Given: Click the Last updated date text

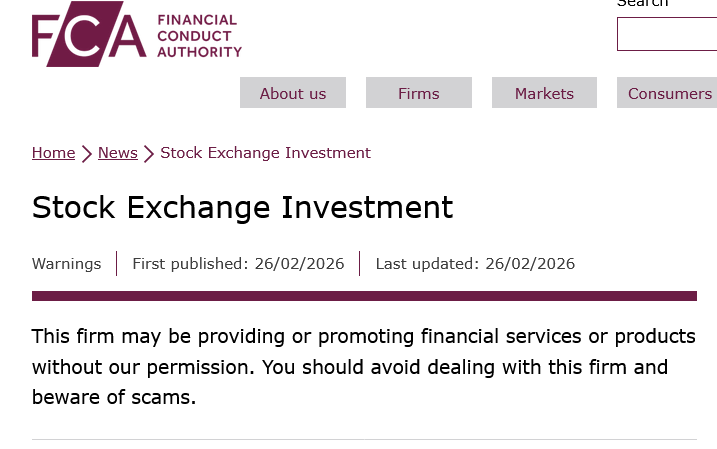Looking at the screenshot, I should [x=475, y=264].
